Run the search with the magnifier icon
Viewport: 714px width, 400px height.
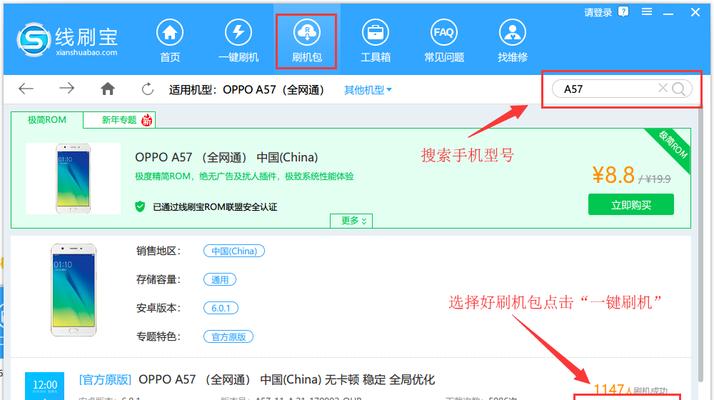coord(678,88)
